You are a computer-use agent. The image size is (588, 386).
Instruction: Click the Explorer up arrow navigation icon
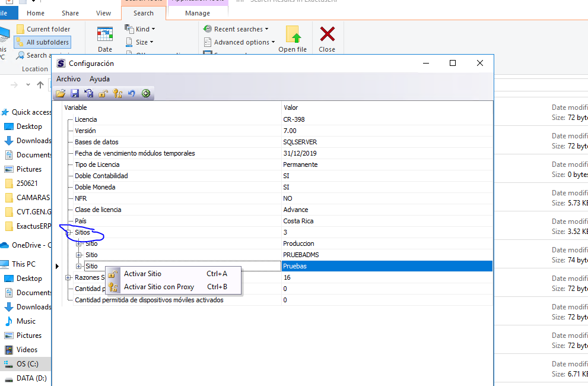tap(40, 85)
